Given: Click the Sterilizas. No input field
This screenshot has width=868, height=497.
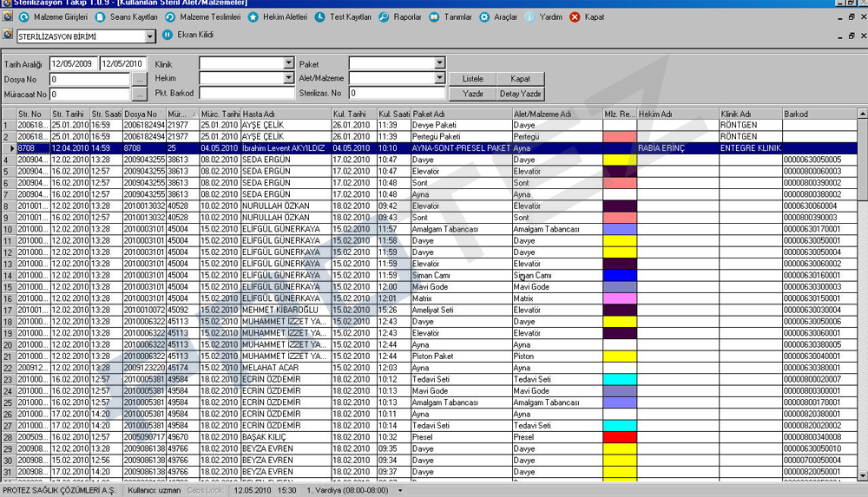Looking at the screenshot, I should tap(397, 93).
